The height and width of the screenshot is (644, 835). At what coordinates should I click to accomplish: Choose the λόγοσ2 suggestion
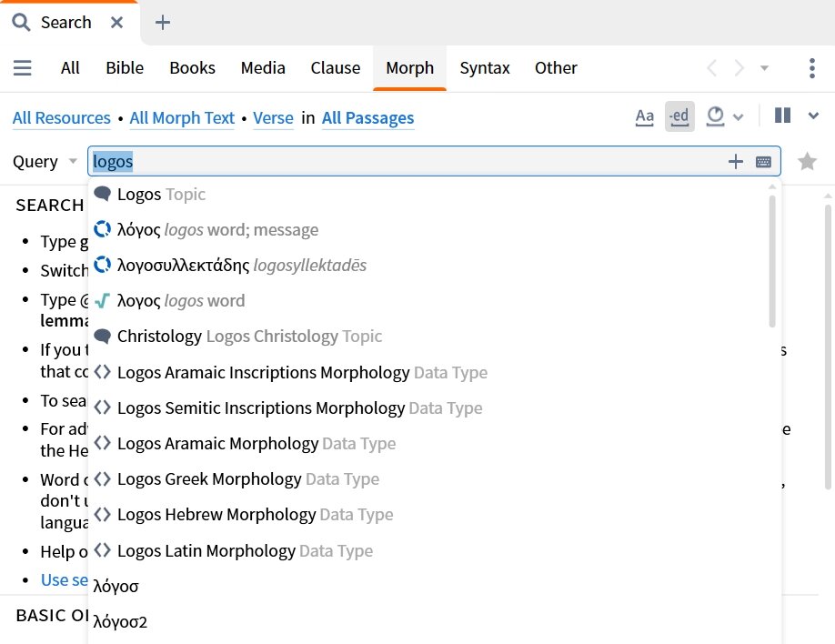429,622
